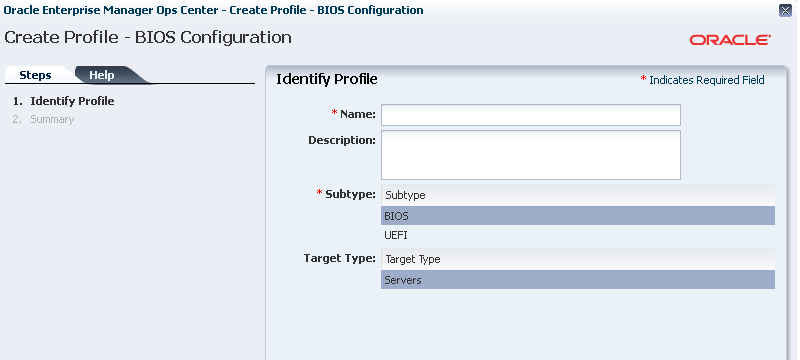Click the Create Profile - BIOS Configuration heading

148,37
